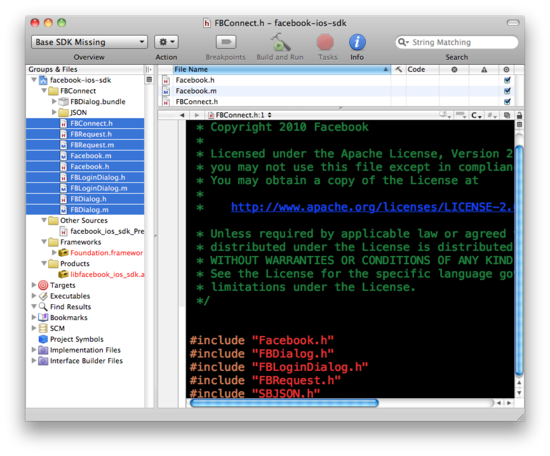Image resolution: width=550 pixels, height=456 pixels.
Task: Select FBDialog.h in the file tree
Action: pyautogui.click(x=85, y=199)
